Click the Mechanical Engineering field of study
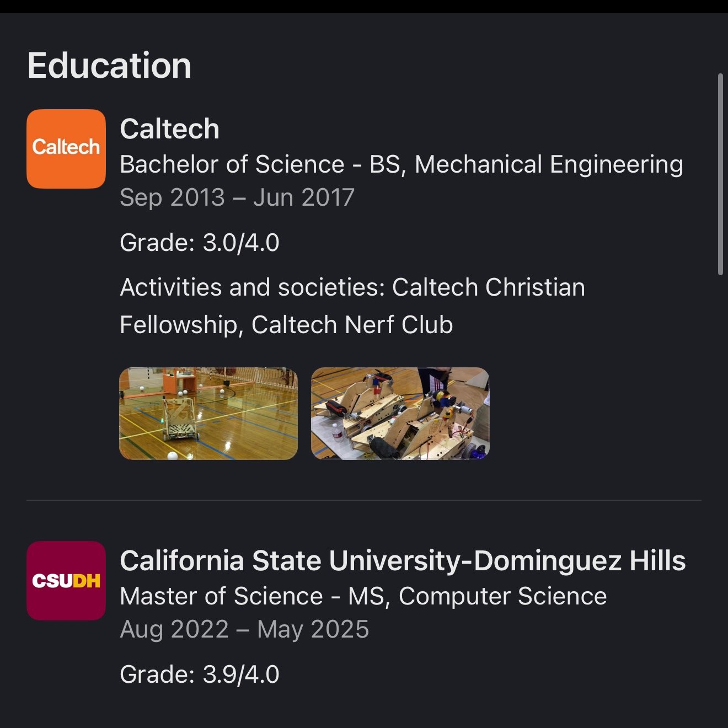The image size is (728, 728). point(549,164)
